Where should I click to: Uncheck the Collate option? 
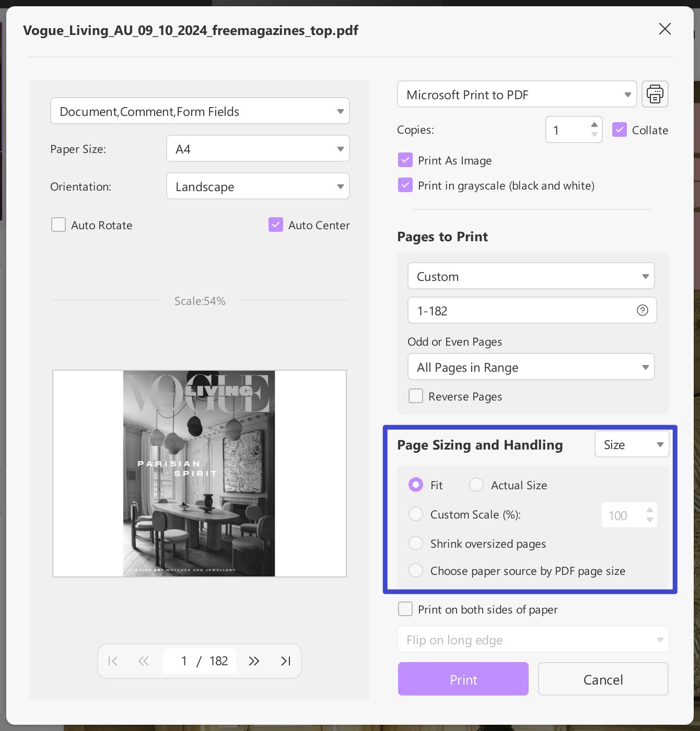coord(620,129)
